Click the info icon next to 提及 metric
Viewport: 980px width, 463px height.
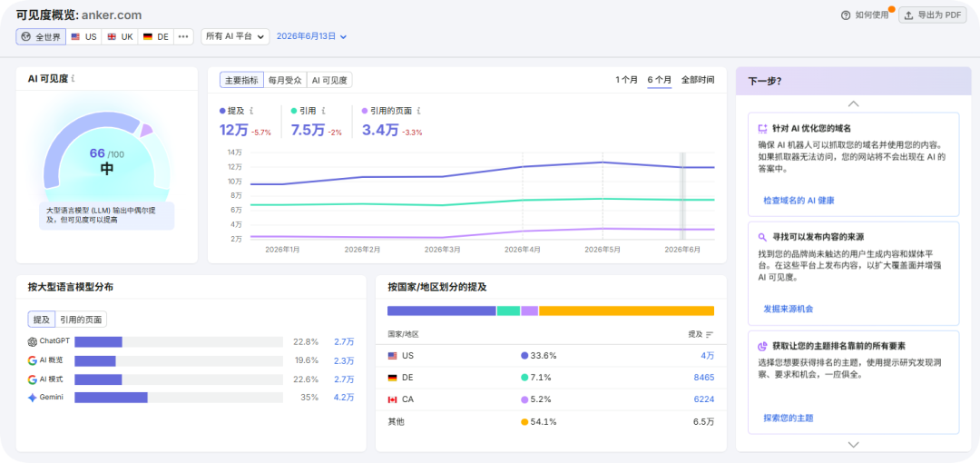coord(251,111)
